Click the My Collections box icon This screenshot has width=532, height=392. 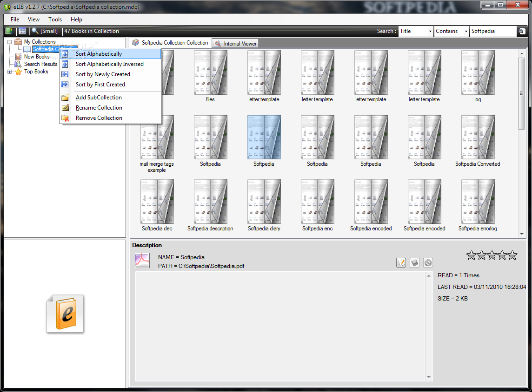[18, 42]
